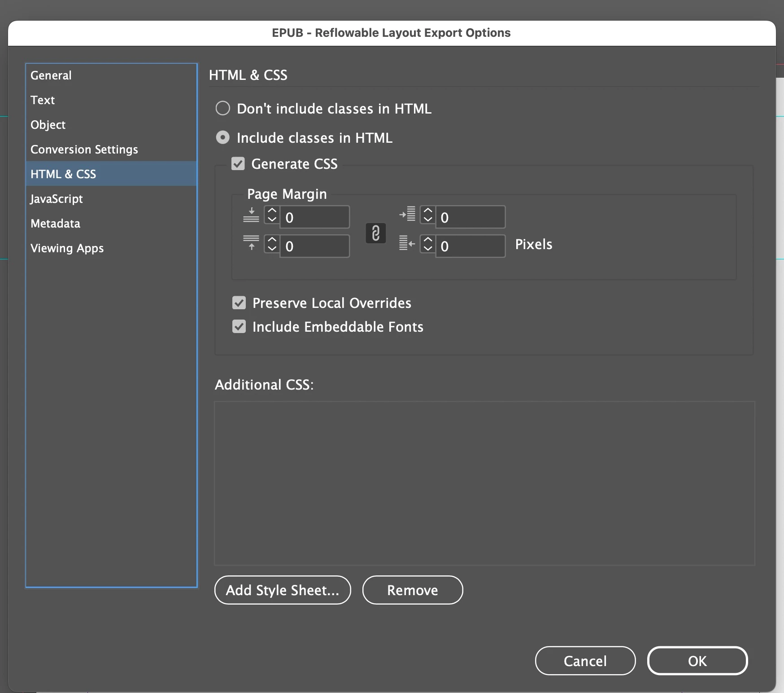Increase top margin with up arrow

(272, 211)
